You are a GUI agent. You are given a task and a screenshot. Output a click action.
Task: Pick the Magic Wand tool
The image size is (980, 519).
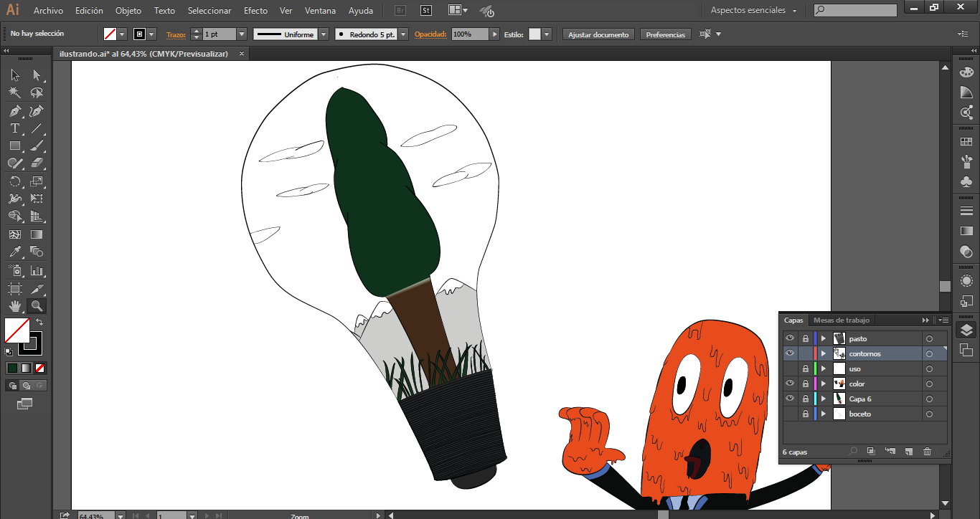[x=14, y=93]
